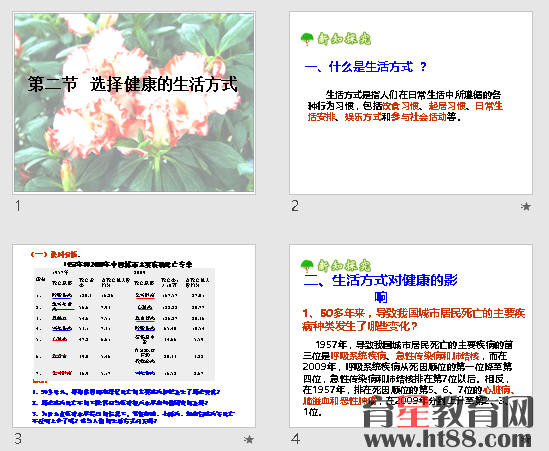Select slide 1 thumbnail with flower background
549x451 pixels.
tap(134, 103)
